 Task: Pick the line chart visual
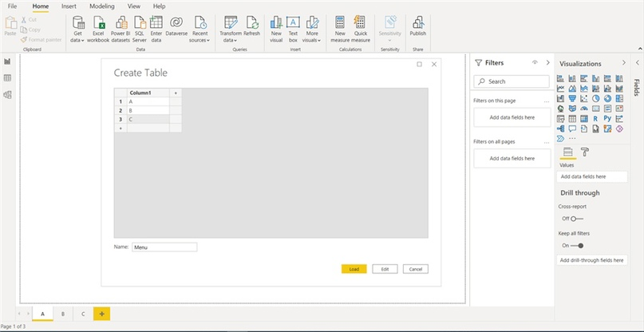tap(561, 89)
